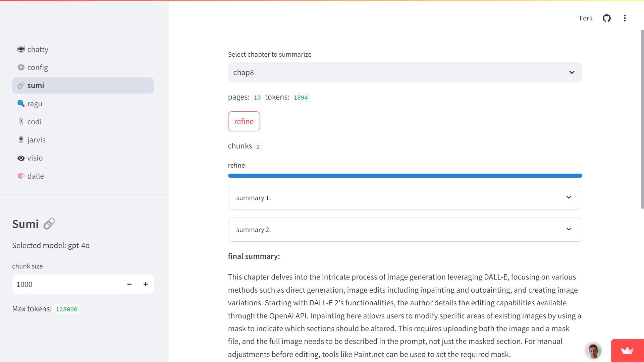Screen dimensions: 644x362
Task: Open the codi page
Action: pos(83,122)
